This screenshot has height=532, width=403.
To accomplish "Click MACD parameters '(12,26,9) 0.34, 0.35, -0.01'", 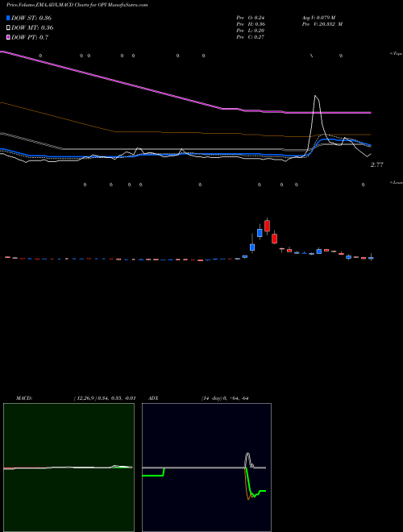I will click(x=105, y=398).
